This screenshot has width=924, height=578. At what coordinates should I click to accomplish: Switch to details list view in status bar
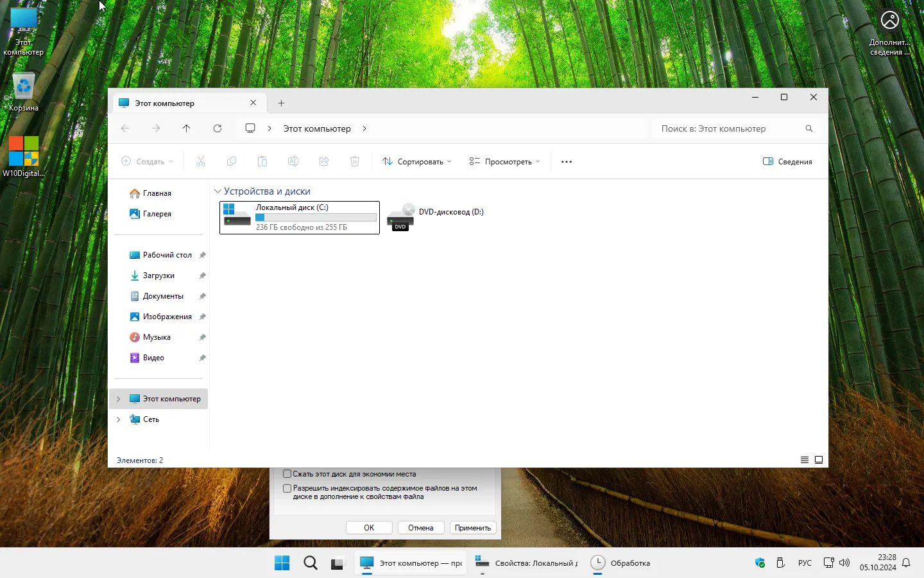point(804,460)
